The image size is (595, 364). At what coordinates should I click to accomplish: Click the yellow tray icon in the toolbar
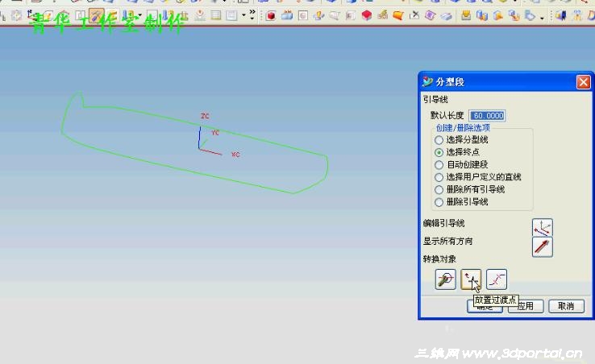466,15
